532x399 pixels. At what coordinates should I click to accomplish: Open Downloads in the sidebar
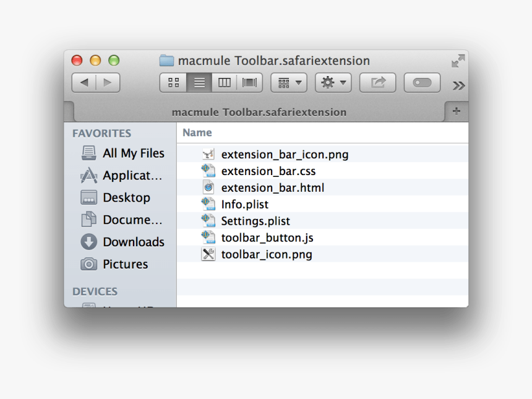pyautogui.click(x=122, y=242)
